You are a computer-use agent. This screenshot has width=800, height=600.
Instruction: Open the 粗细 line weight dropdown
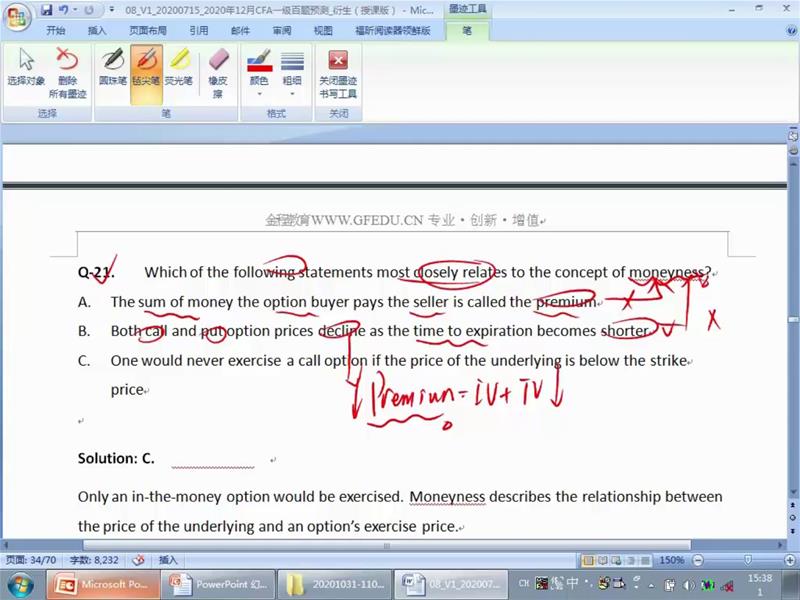point(292,73)
